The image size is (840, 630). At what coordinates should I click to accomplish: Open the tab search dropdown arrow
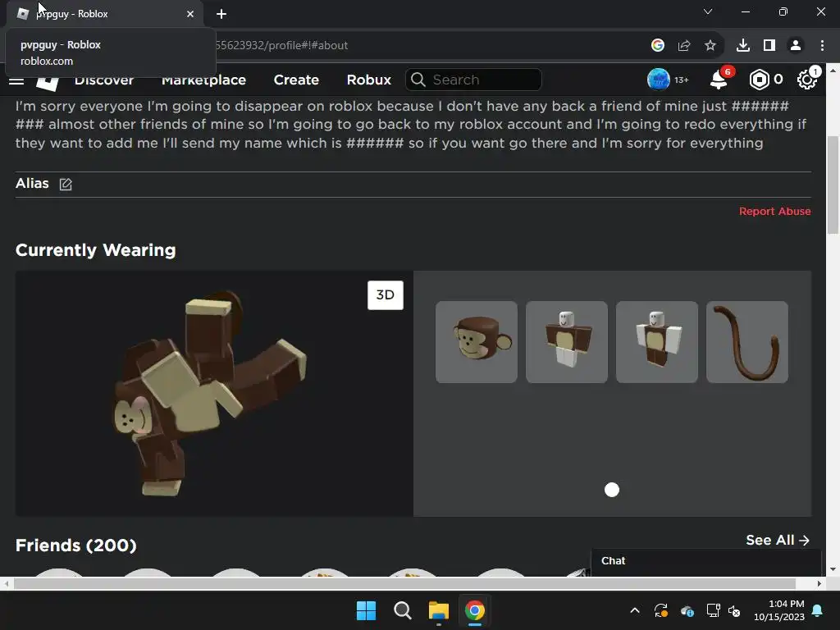tap(708, 11)
